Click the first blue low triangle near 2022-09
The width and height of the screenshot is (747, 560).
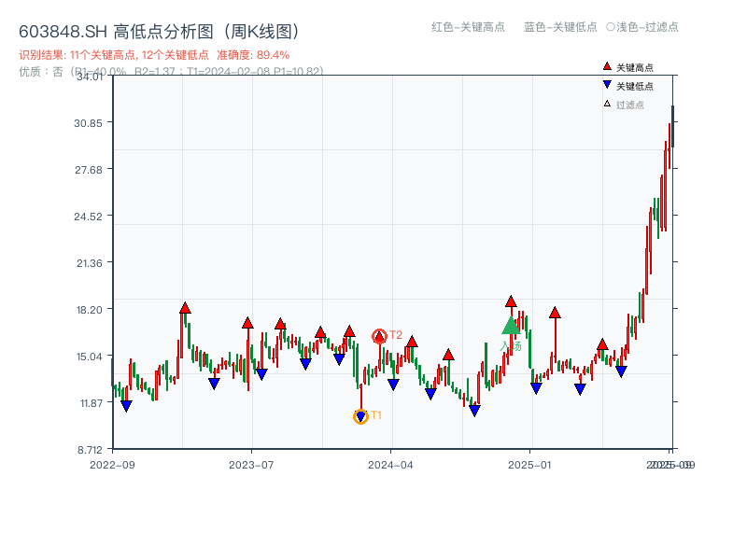coord(126,406)
